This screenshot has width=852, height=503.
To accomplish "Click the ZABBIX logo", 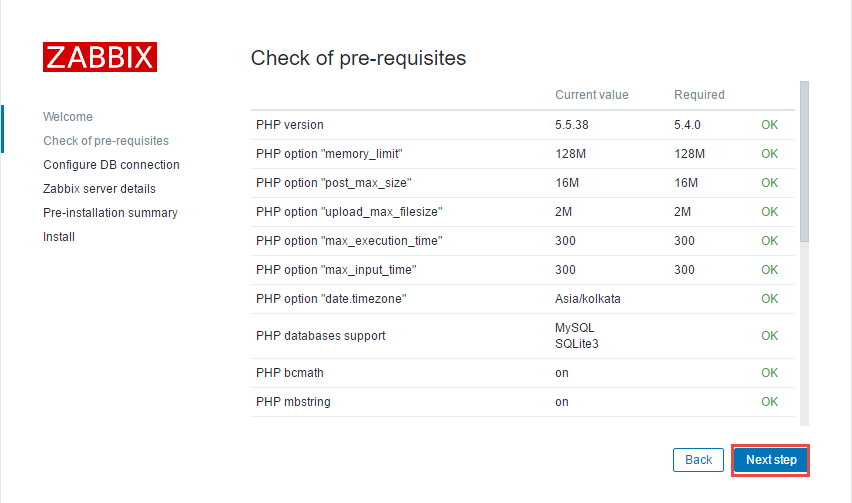I will [100, 57].
